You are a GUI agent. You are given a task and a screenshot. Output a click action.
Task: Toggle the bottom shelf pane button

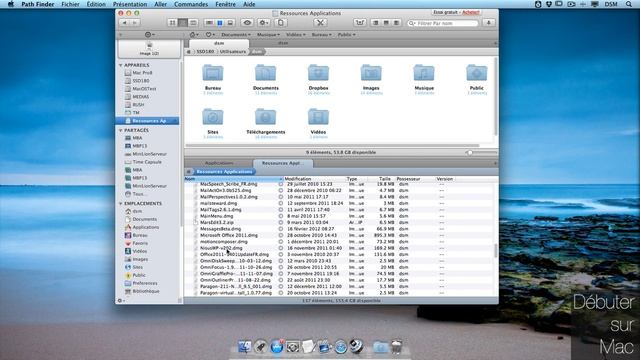point(230,23)
